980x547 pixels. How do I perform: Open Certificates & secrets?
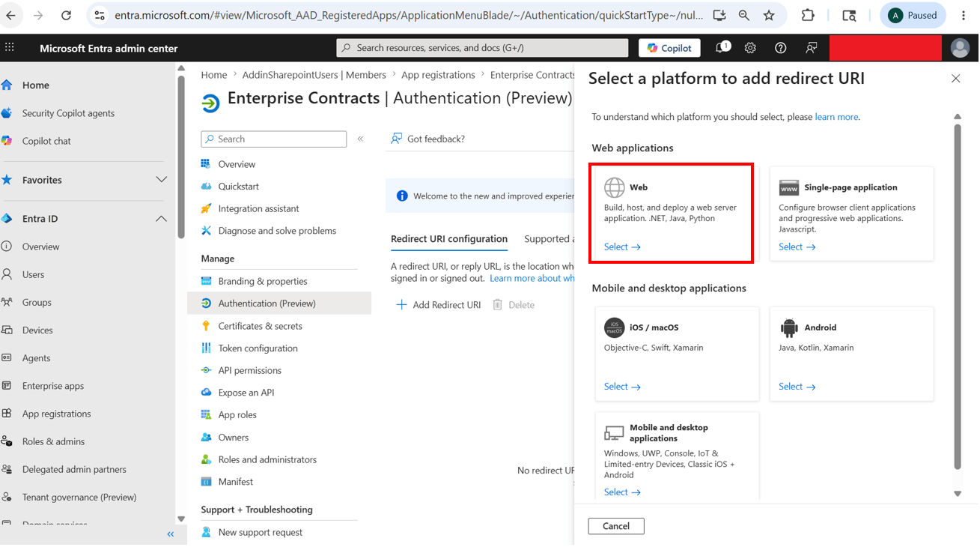coord(260,326)
